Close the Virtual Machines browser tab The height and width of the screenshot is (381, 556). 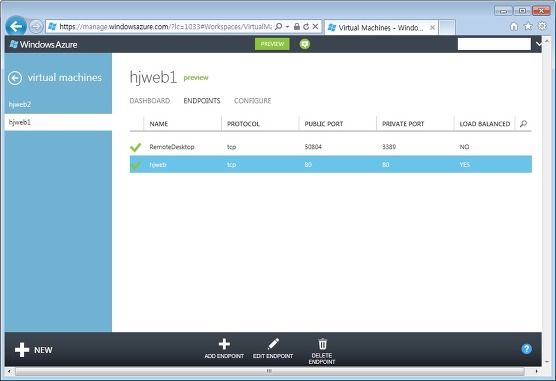[432, 28]
